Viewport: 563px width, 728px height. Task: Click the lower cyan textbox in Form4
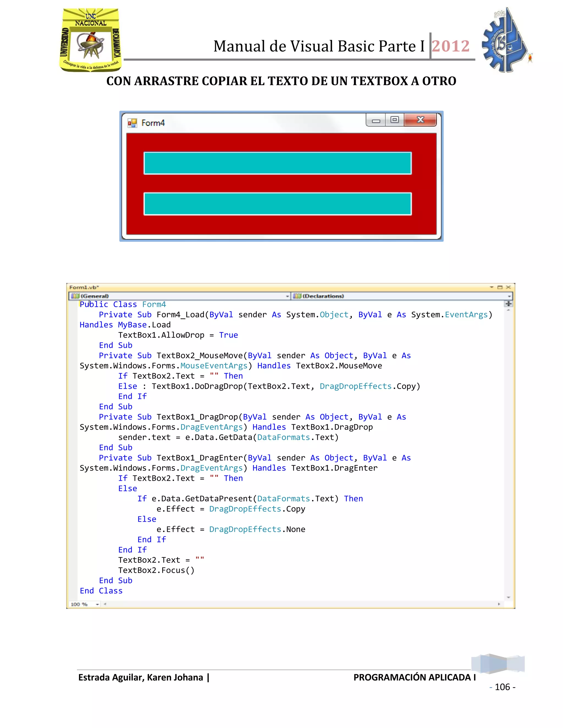click(277, 204)
